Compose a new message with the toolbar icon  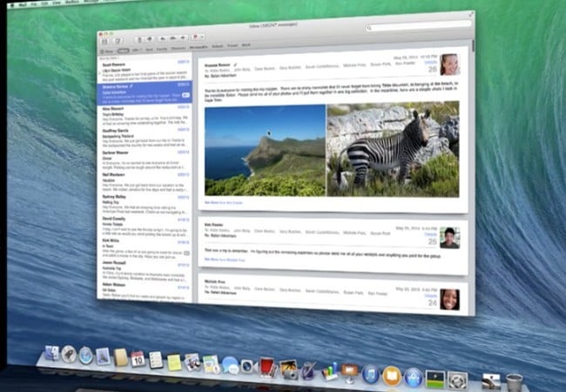(x=118, y=41)
